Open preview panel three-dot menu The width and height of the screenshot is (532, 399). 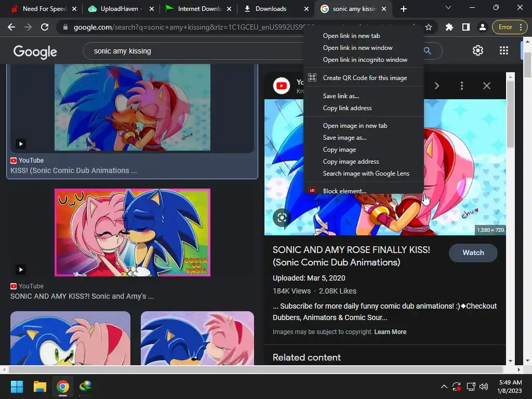[462, 86]
